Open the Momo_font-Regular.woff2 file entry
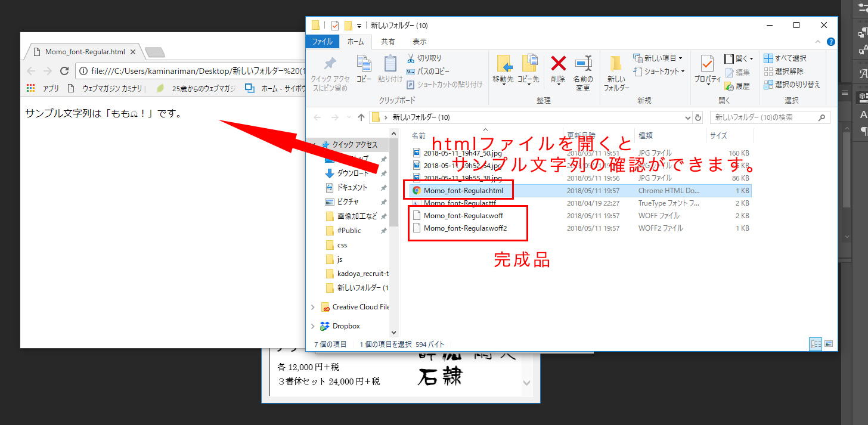Screen dimensions: 868x425 coord(465,228)
